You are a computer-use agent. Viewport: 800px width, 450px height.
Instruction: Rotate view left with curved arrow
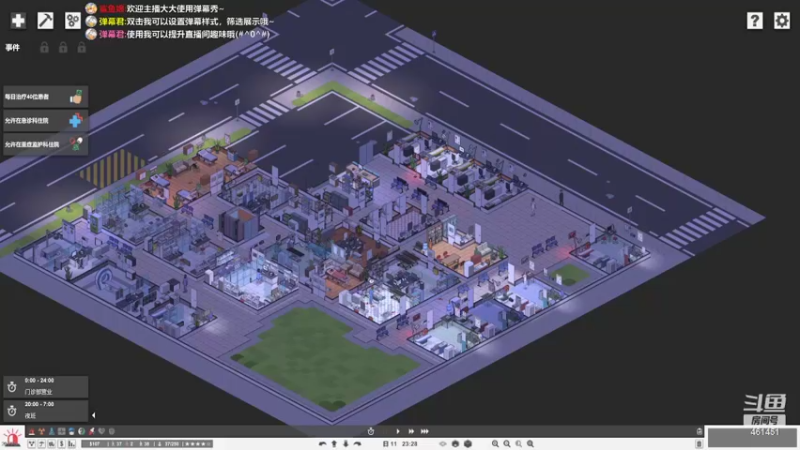click(322, 444)
